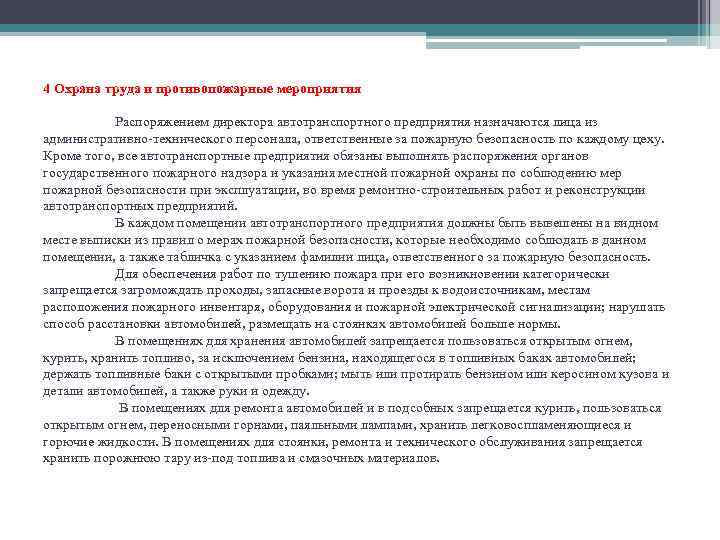
Task: Click the phrase "пользоваться открытым огнем,"
Action: pos(540,341)
